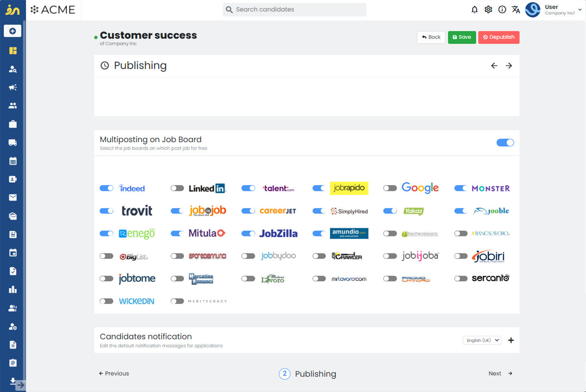Click the user avatar picture
Screen dimensions: 586x392
click(533, 9)
